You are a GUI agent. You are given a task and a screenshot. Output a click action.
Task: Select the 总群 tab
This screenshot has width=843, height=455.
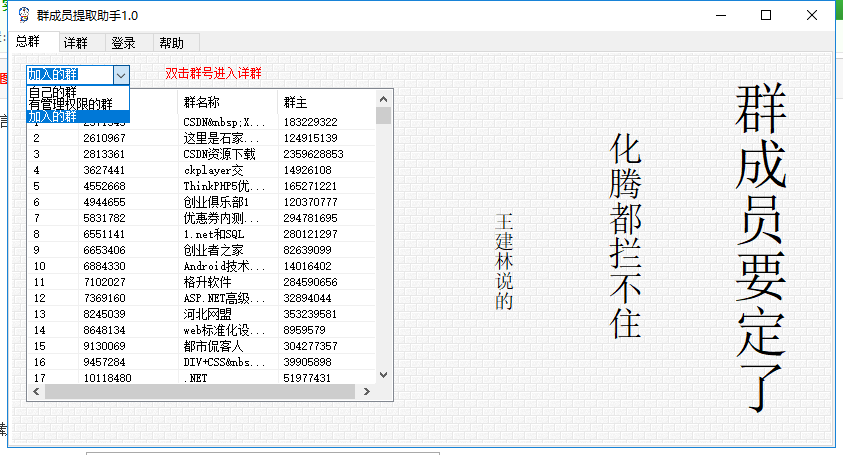pos(28,42)
